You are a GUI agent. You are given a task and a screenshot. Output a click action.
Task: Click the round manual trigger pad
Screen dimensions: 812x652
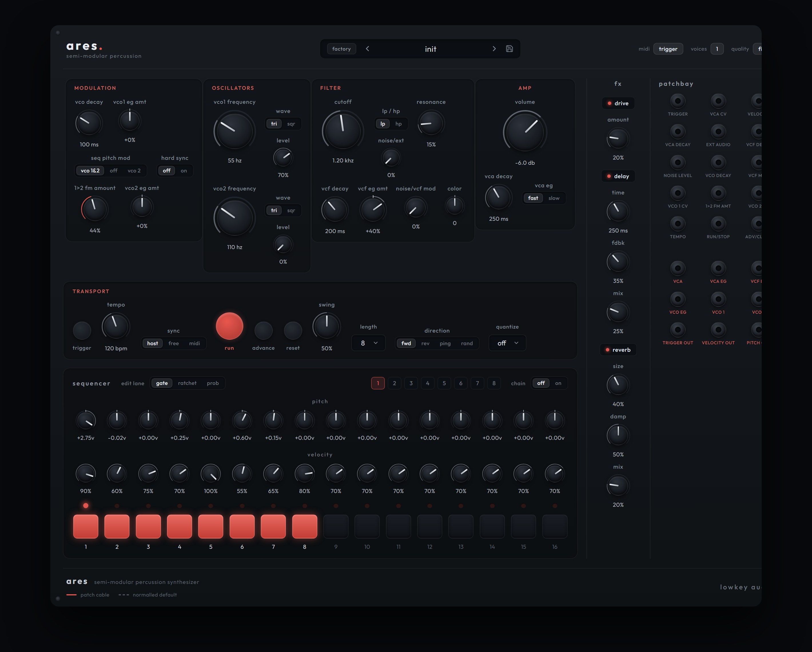[82, 331]
